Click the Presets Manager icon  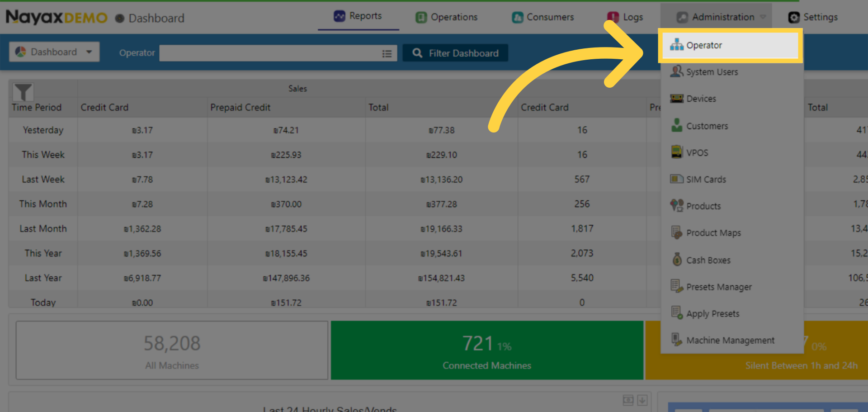[x=677, y=286]
